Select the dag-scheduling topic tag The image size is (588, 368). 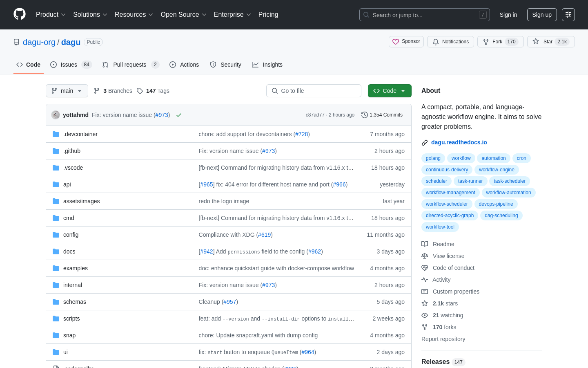(501, 215)
